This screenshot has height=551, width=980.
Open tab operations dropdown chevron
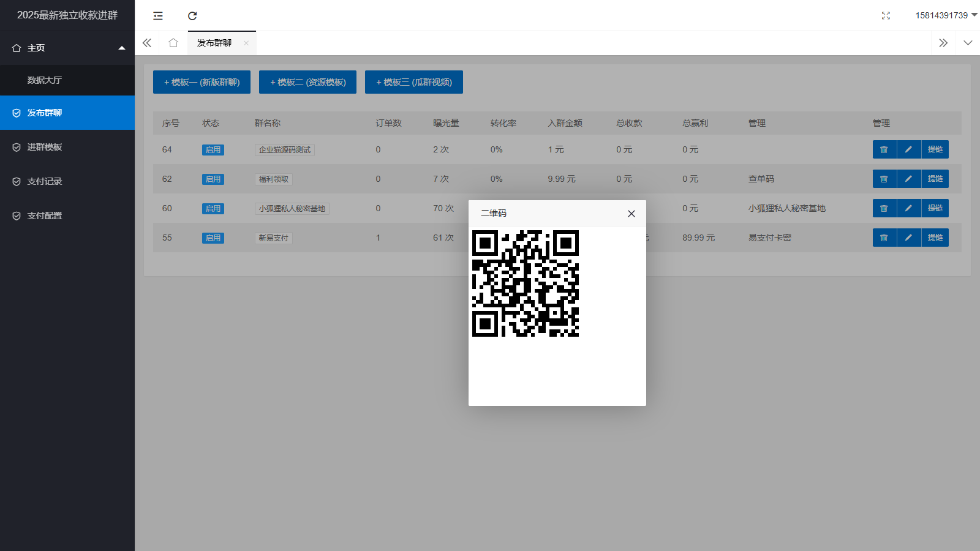coord(968,43)
